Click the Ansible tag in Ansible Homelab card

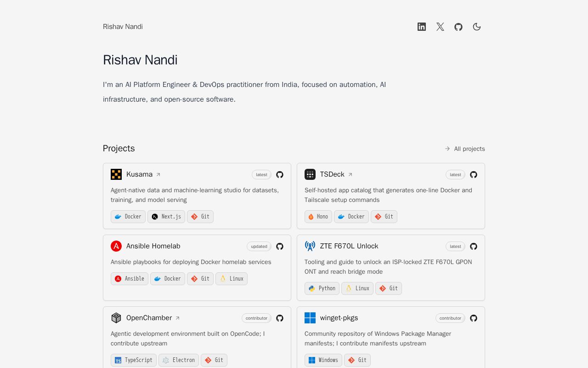(130, 279)
